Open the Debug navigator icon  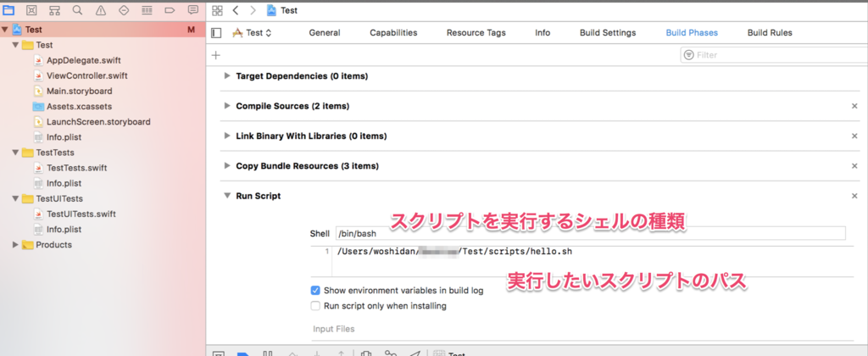click(x=147, y=10)
